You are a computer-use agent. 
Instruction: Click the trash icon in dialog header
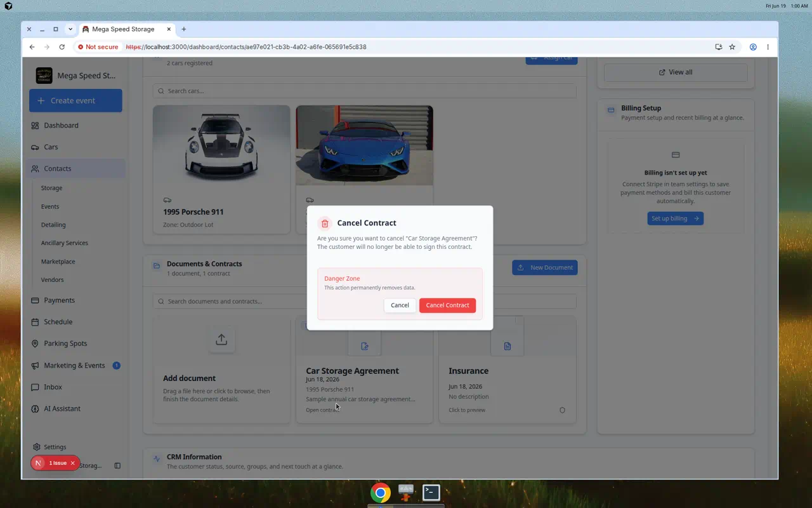325,223
